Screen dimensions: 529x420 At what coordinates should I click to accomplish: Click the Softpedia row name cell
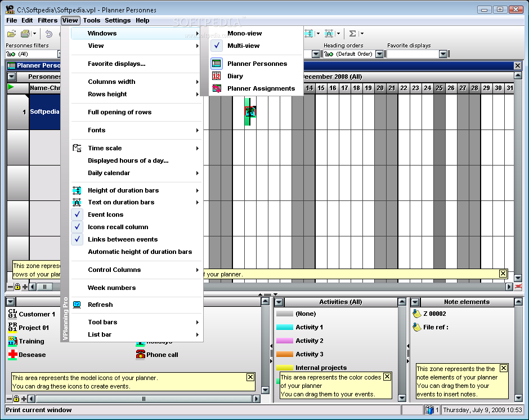45,111
